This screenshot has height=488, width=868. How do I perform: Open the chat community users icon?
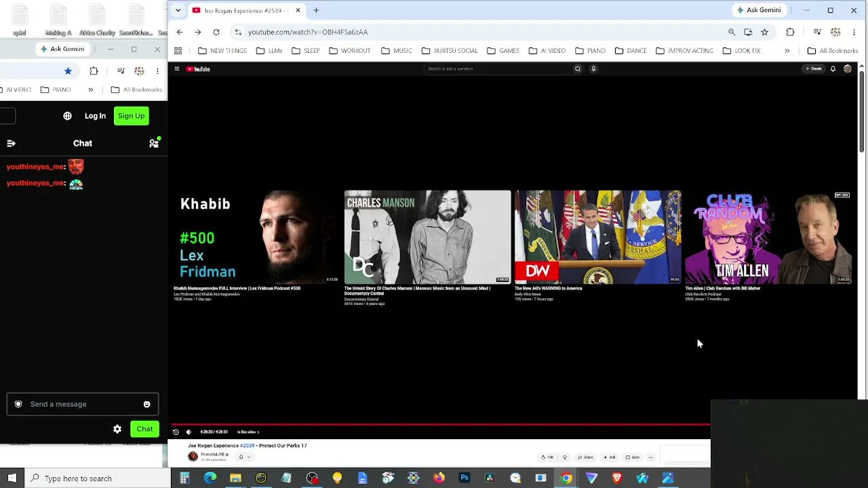click(154, 143)
